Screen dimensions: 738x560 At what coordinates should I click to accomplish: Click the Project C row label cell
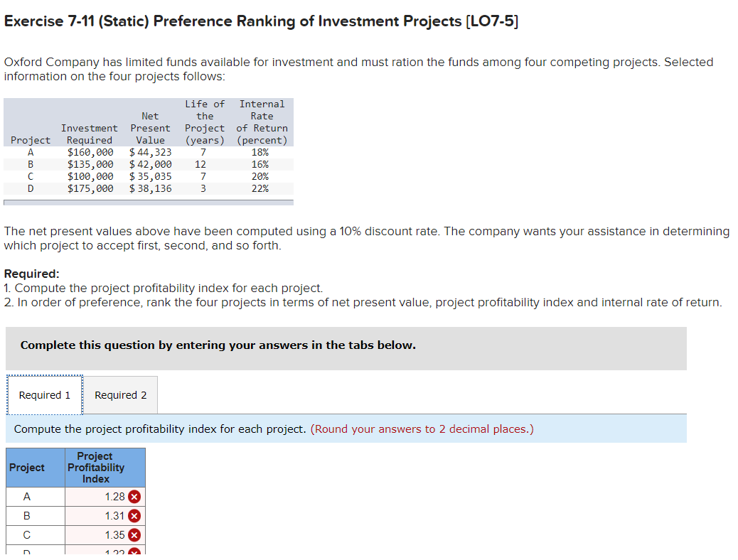pyautogui.click(x=33, y=534)
